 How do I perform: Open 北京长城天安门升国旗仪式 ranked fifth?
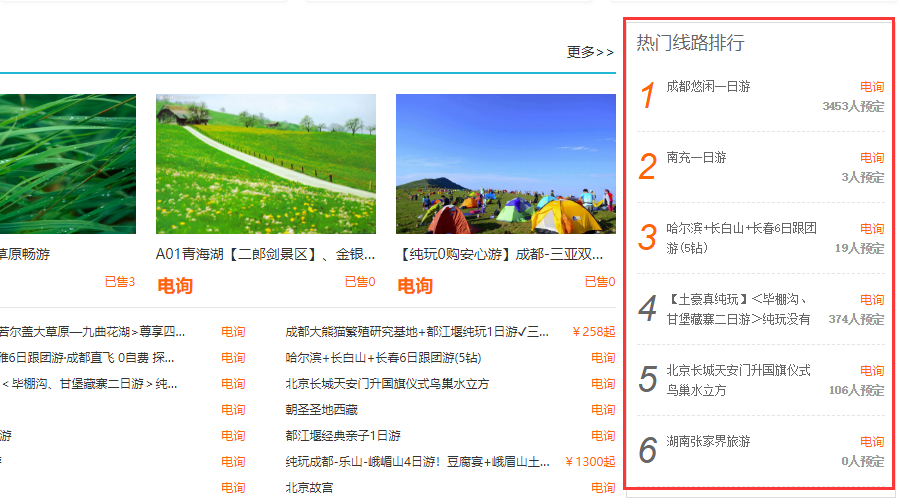pyautogui.click(x=738, y=380)
